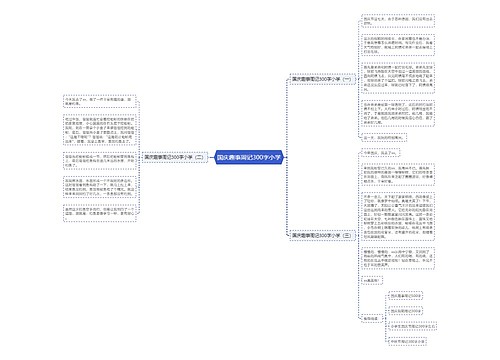Click the connector joint left of branch（二）
This screenshot has height=360, width=500.
click(140, 157)
